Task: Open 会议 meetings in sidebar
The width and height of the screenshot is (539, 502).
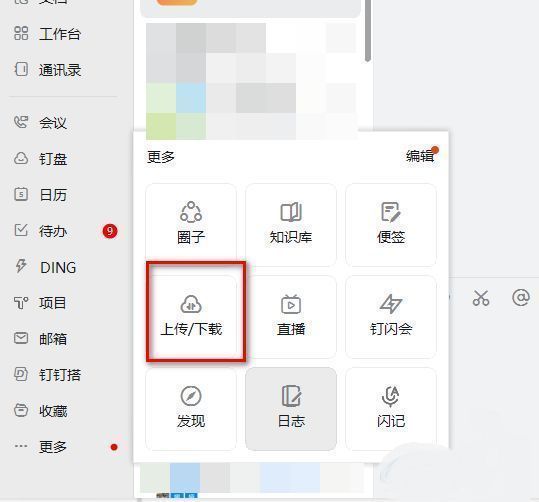Action: pyautogui.click(x=41, y=123)
